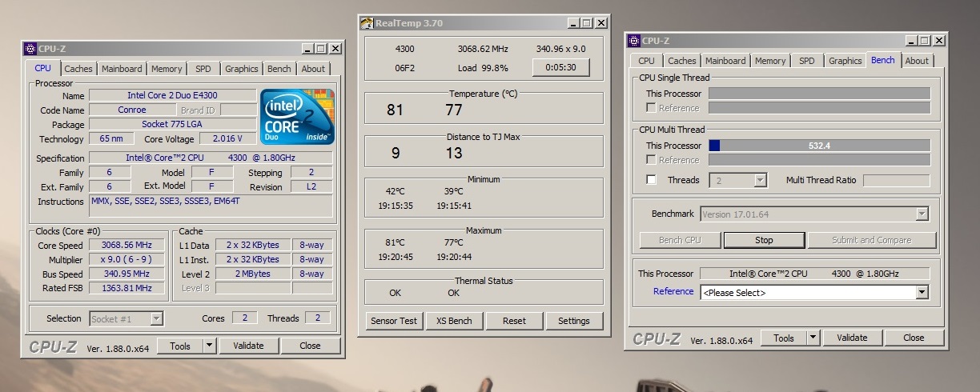Click the RealTemp title bar icon

tap(366, 23)
